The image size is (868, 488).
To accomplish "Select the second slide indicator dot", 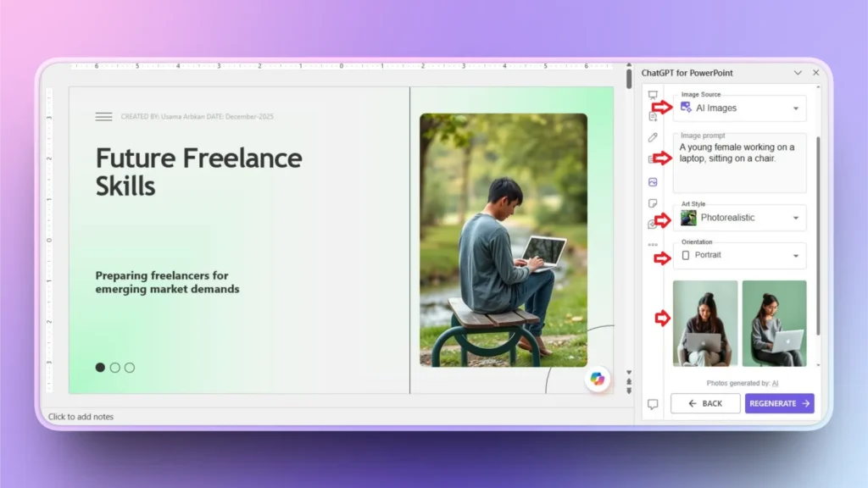I will click(114, 367).
